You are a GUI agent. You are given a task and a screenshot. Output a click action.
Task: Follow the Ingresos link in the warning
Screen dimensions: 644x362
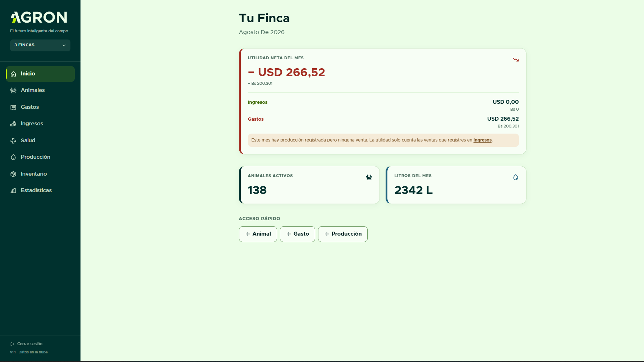[482, 140]
